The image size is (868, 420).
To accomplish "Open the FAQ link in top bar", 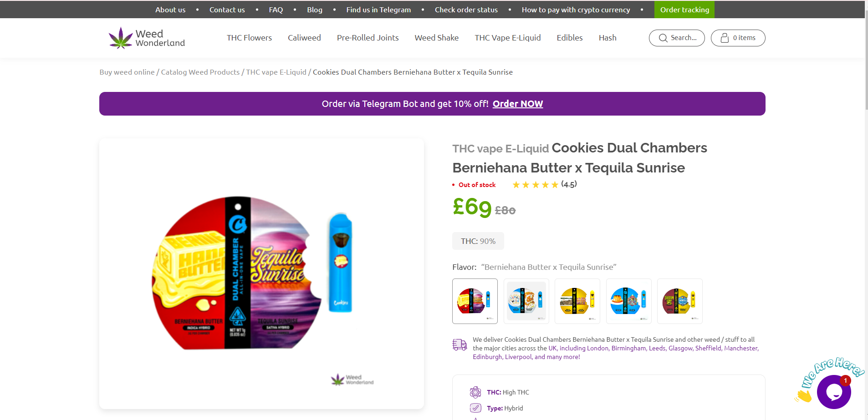I will point(276,10).
